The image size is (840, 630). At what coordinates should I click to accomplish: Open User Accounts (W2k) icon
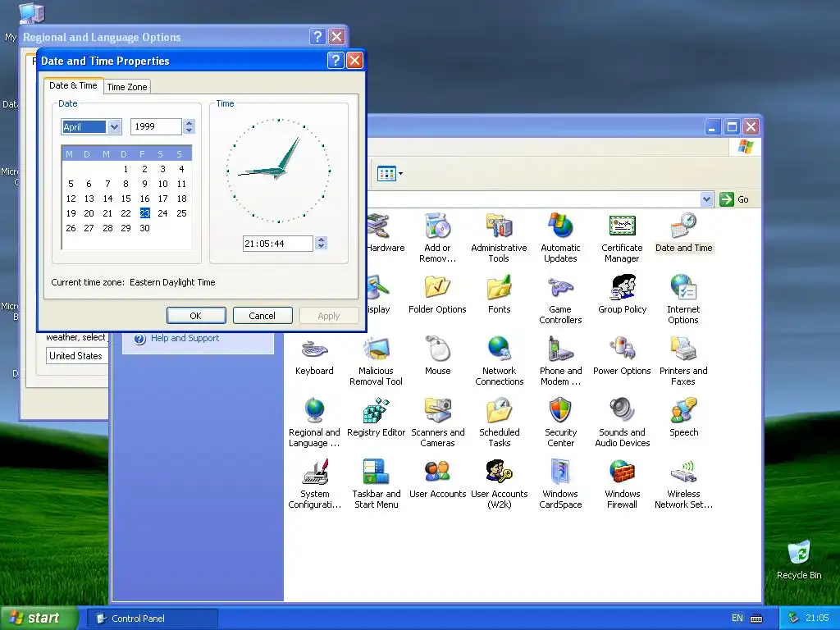tap(500, 484)
